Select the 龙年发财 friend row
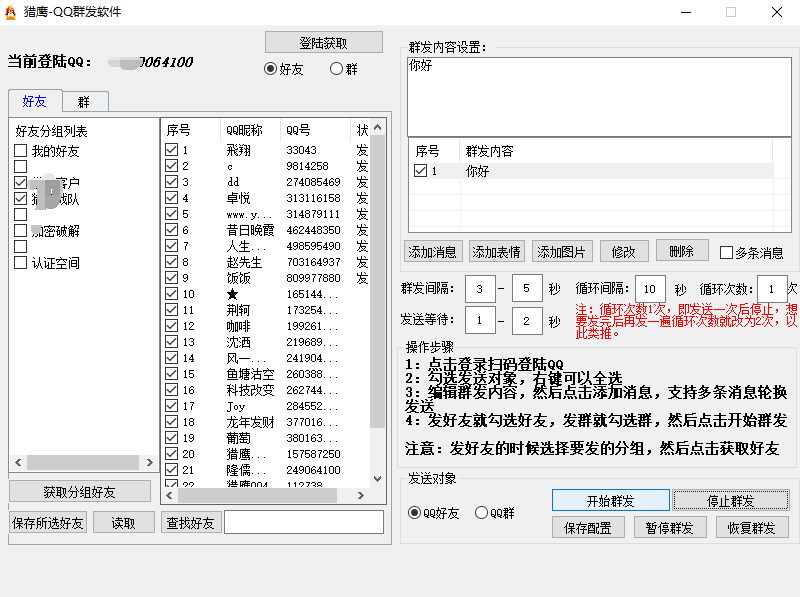The height and width of the screenshot is (597, 800). coord(265,422)
